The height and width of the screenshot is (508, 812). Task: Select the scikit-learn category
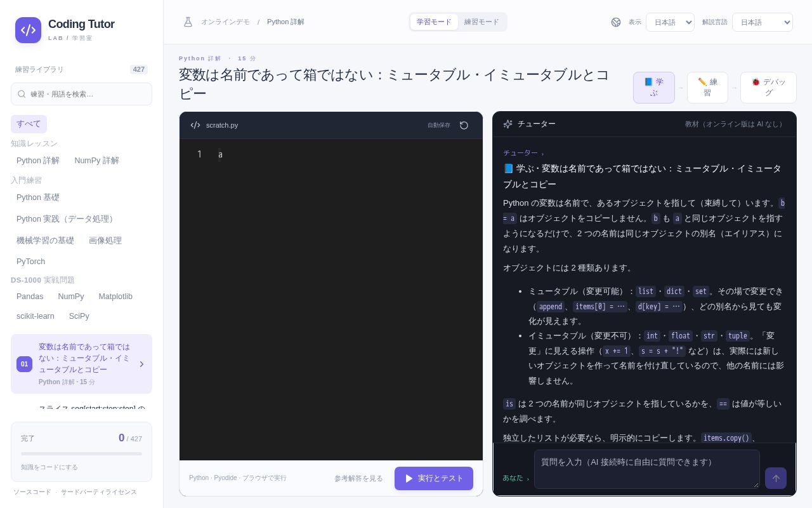tap(36, 316)
